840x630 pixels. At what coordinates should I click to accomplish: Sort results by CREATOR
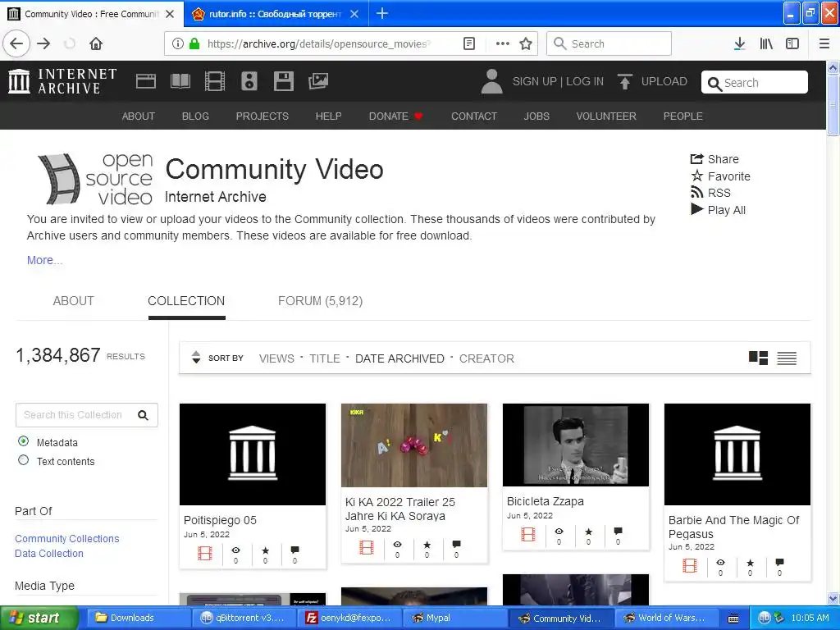(x=486, y=358)
